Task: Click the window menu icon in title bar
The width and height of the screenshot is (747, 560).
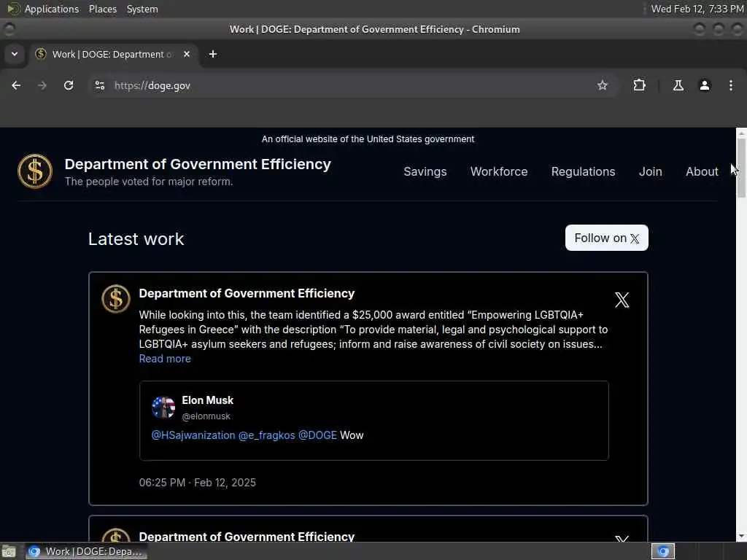Action: tap(9, 29)
